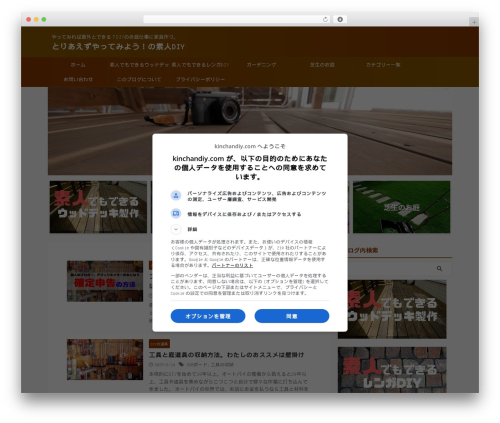This screenshot has height=423, width=500.
Task: Click the tag icon under 工具 article
Action: point(181,364)
